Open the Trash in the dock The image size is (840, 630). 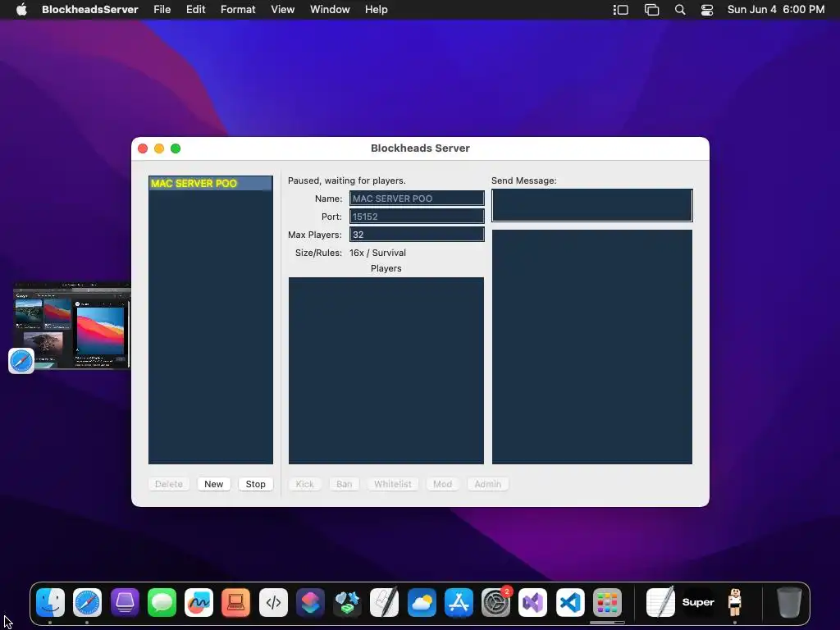pos(789,602)
